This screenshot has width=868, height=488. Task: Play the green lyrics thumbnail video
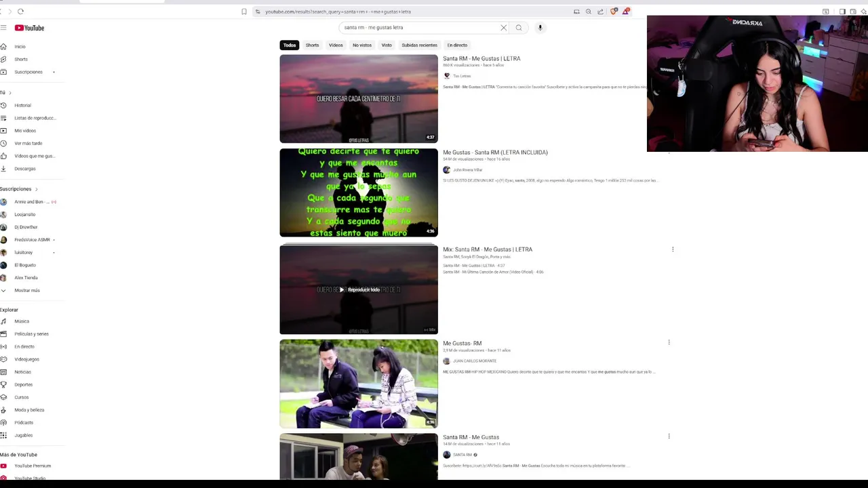pyautogui.click(x=359, y=192)
